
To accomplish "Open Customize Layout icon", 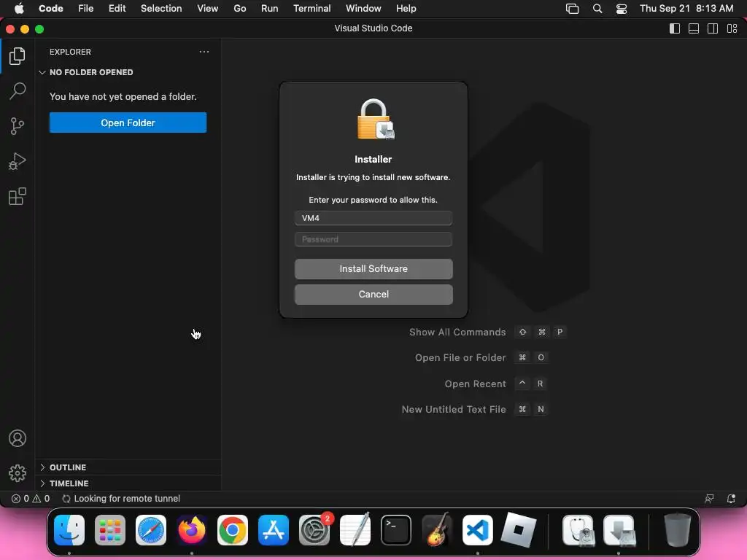I will point(732,28).
